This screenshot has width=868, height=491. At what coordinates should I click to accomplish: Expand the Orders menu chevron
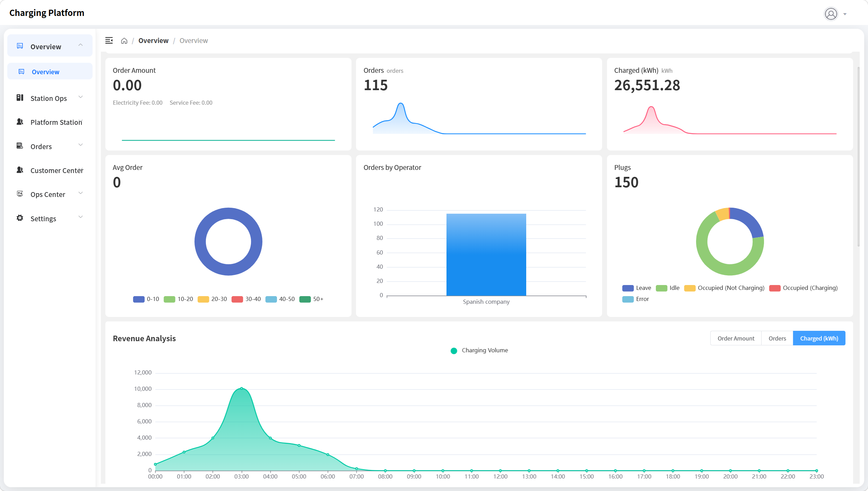pyautogui.click(x=80, y=145)
